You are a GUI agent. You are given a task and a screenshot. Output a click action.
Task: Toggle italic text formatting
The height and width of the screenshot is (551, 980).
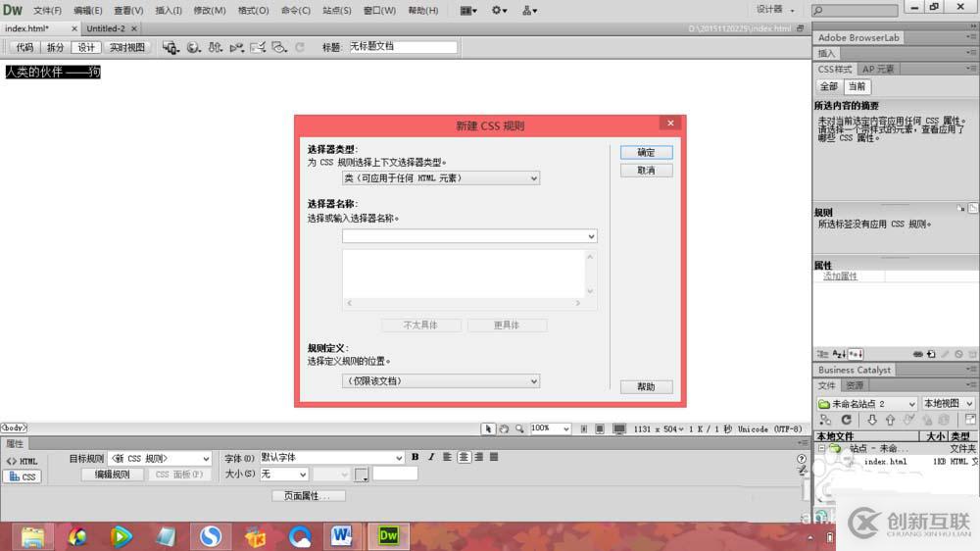pyautogui.click(x=431, y=457)
